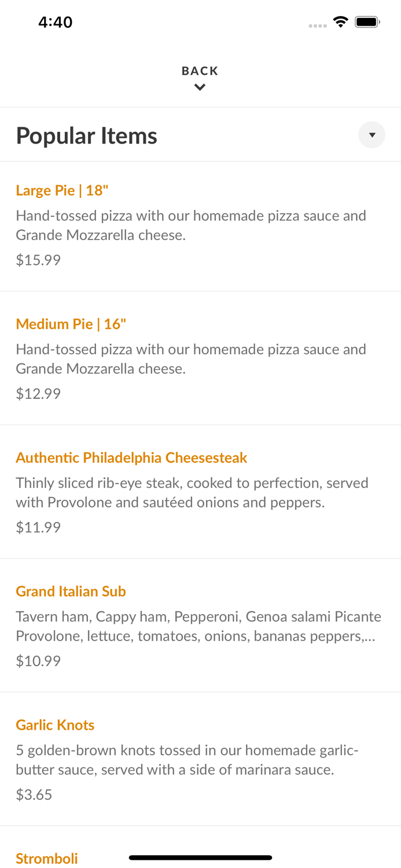This screenshot has width=401, height=868.
Task: Tap the home indicator bar at bottom
Action: point(200,858)
